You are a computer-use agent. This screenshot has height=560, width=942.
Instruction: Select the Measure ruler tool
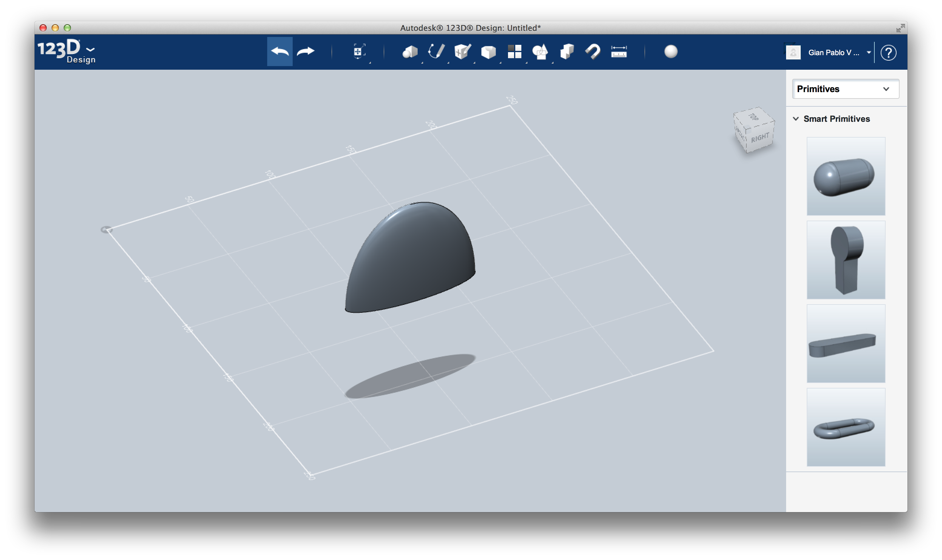[618, 52]
